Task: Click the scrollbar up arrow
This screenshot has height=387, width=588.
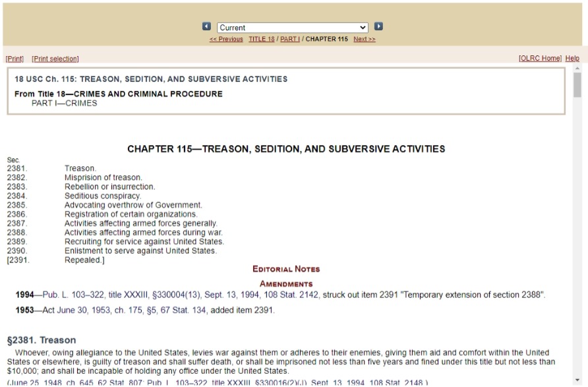Action: point(577,69)
